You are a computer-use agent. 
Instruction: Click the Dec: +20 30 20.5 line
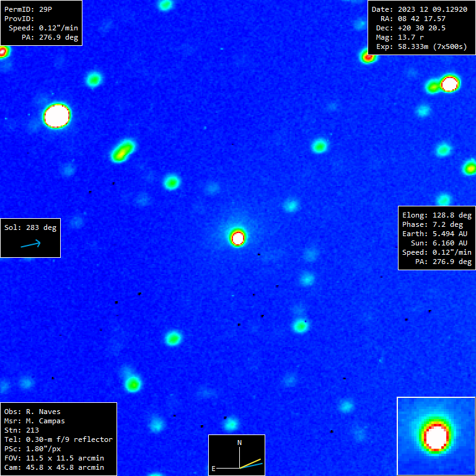[411, 28]
